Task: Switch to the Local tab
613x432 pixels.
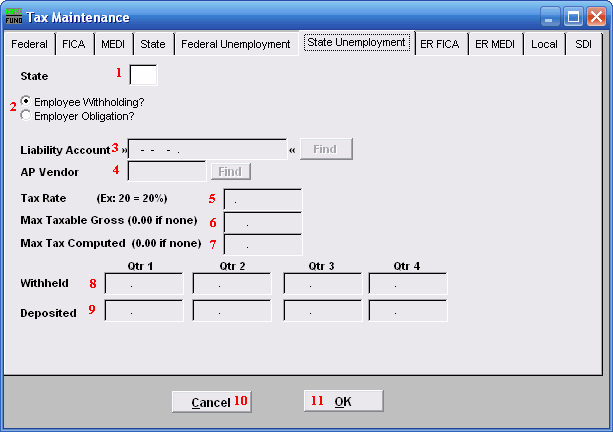Action: (544, 45)
